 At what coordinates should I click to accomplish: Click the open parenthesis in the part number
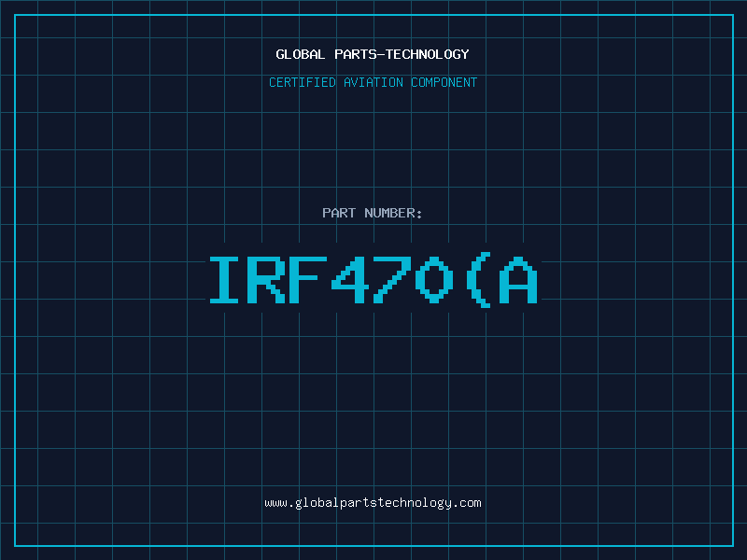coord(477,280)
